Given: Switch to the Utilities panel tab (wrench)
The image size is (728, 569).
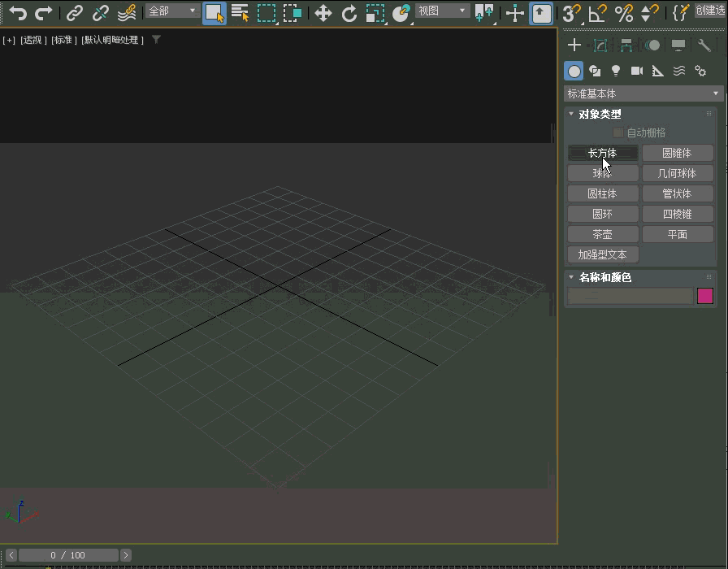Looking at the screenshot, I should click(704, 45).
